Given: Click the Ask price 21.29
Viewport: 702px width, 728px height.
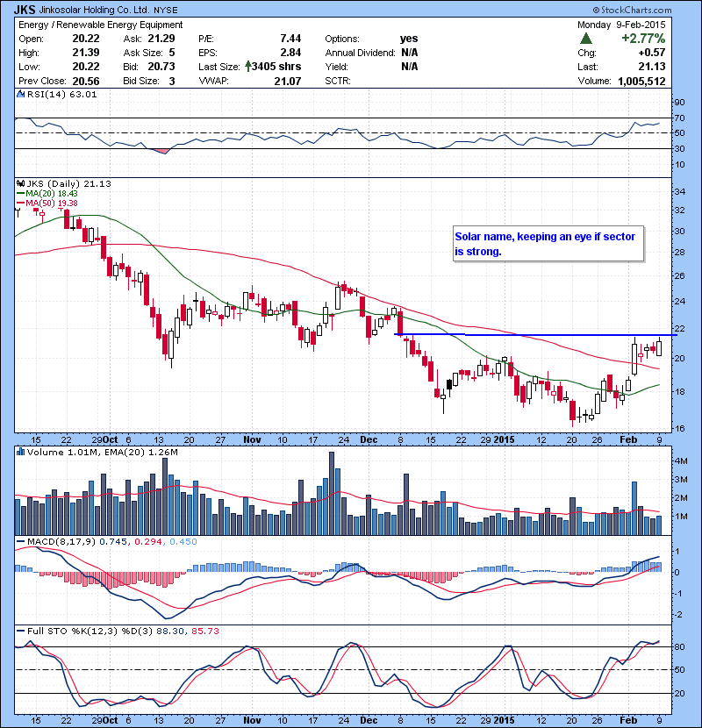Looking at the screenshot, I should coord(161,39).
